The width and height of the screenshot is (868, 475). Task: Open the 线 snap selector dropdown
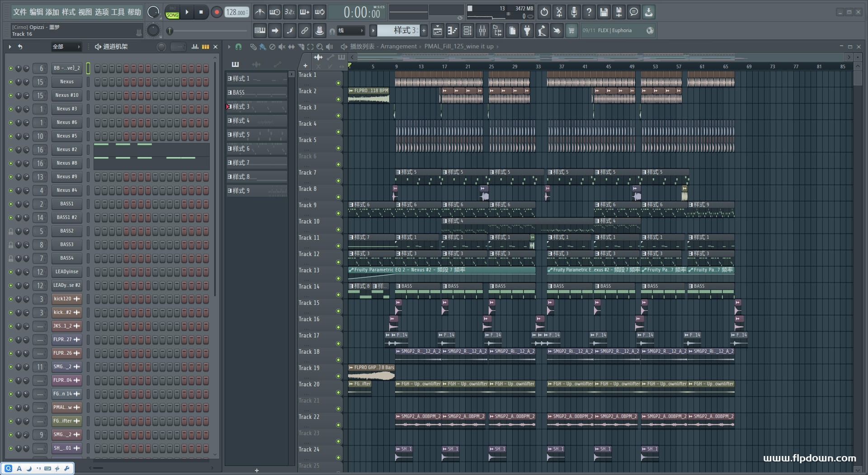coord(351,31)
